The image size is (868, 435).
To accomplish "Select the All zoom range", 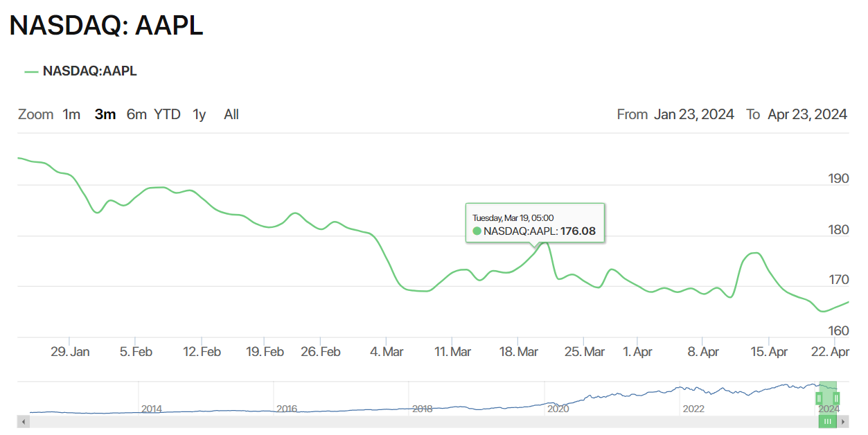I will pos(231,114).
